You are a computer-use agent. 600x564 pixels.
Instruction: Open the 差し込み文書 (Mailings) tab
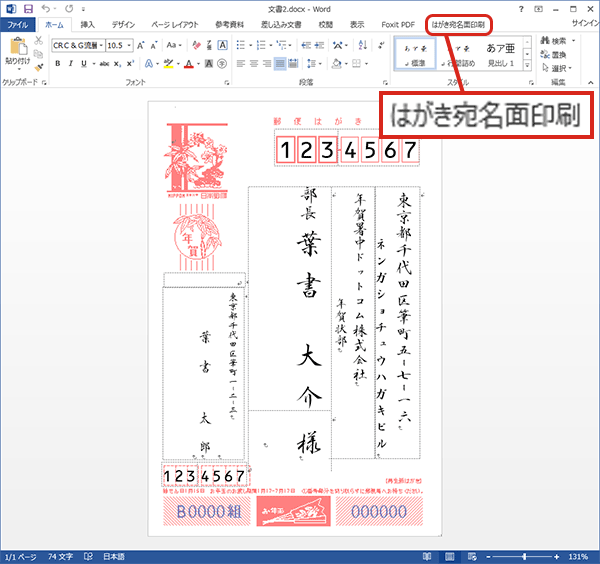coord(281,25)
